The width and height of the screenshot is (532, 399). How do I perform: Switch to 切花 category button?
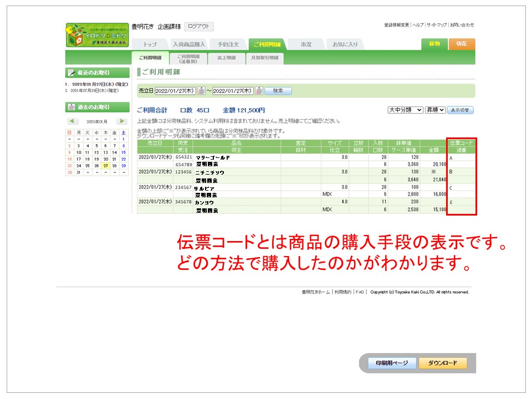[x=461, y=44]
